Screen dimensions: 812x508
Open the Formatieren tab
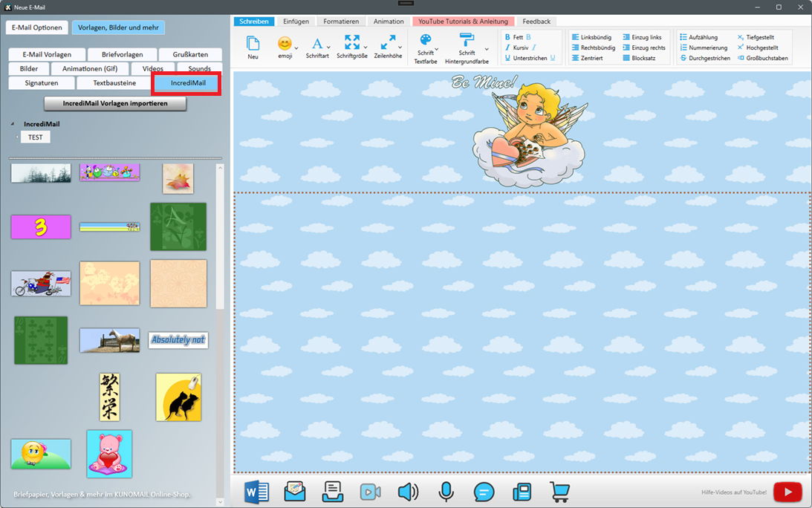pyautogui.click(x=341, y=22)
